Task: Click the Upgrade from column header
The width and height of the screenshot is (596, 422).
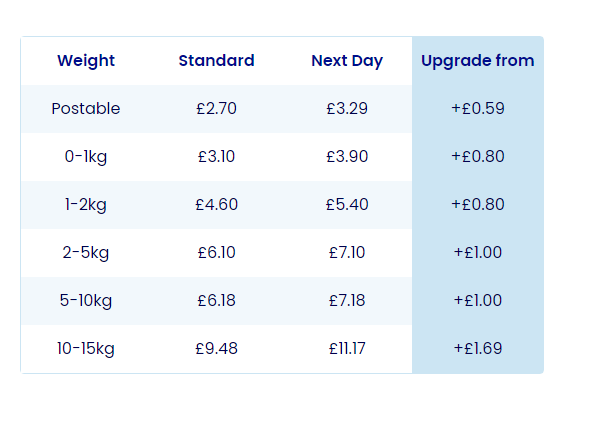Action: tap(478, 61)
